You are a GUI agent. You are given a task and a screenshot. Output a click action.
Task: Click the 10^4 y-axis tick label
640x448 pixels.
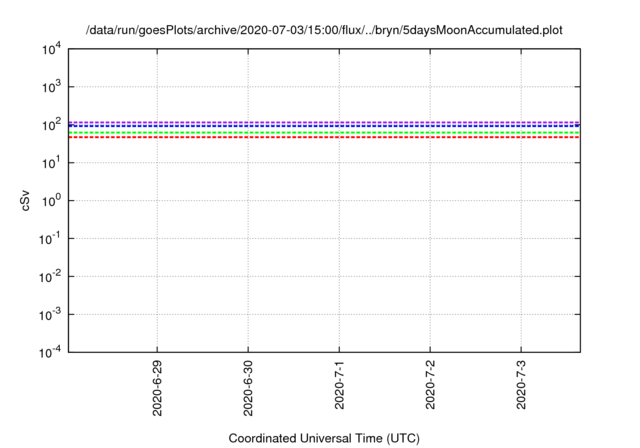[x=52, y=49]
